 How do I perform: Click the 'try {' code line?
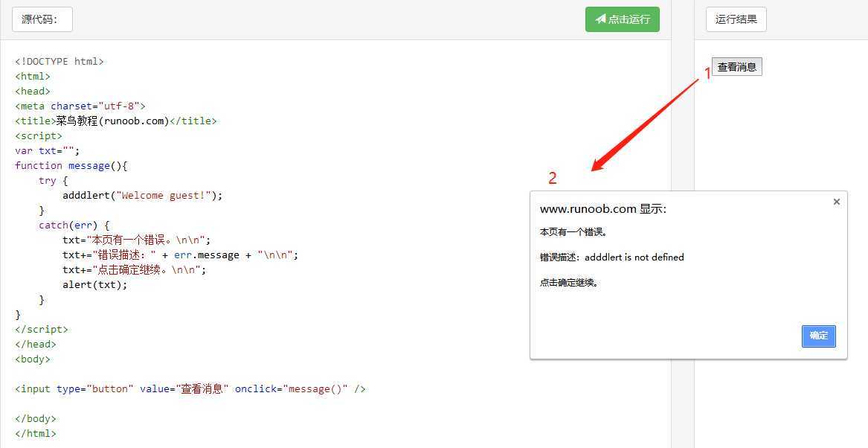[53, 181]
